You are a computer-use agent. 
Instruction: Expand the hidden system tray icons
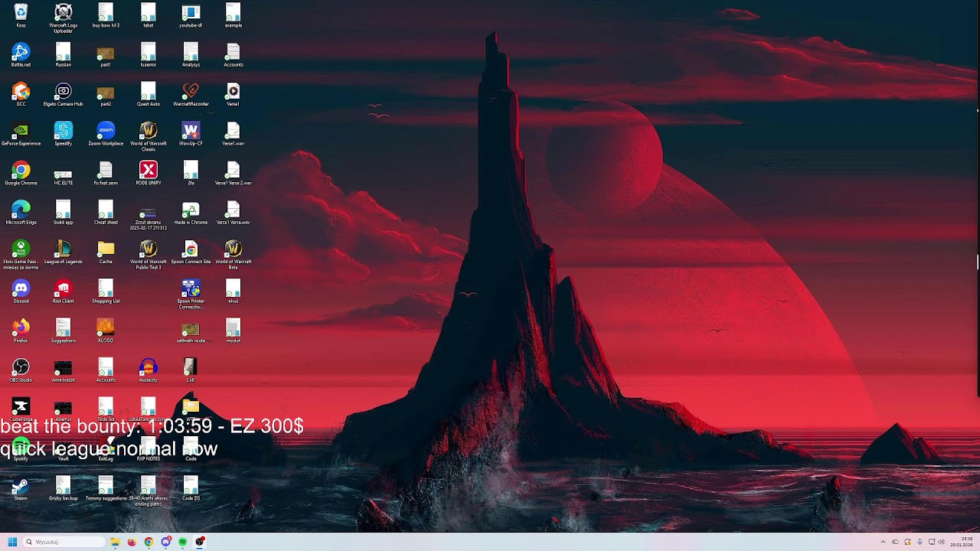[883, 542]
